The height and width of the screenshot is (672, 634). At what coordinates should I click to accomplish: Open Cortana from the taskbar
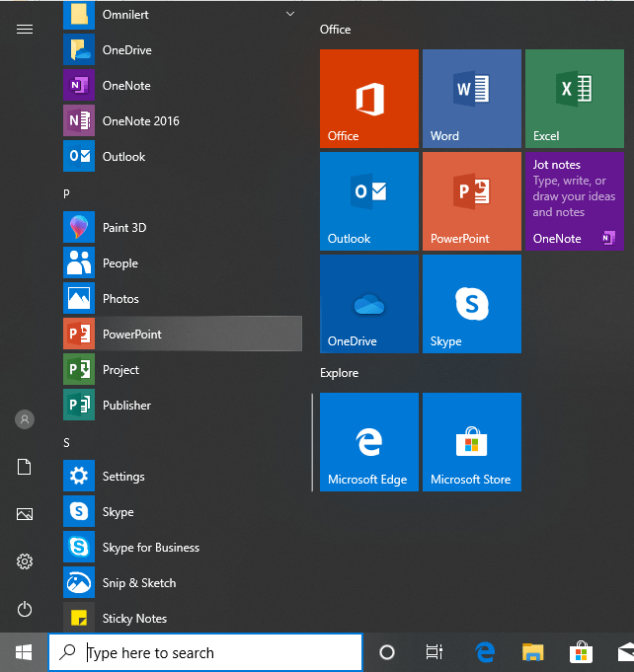(387, 652)
